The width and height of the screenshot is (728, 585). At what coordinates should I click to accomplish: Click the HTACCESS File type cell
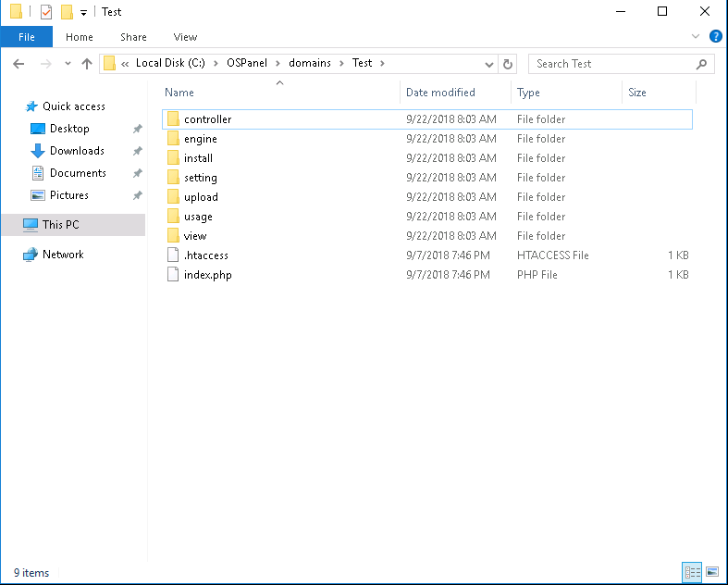[552, 255]
